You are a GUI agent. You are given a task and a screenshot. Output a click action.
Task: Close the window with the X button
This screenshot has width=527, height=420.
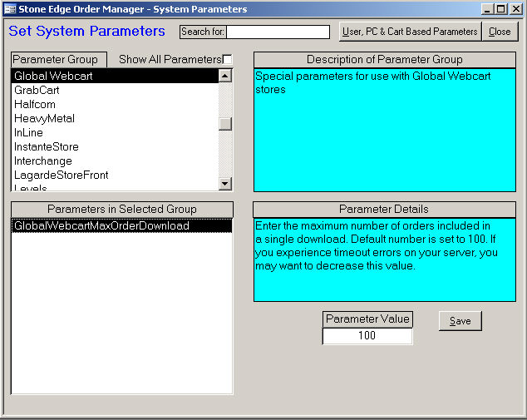click(516, 9)
